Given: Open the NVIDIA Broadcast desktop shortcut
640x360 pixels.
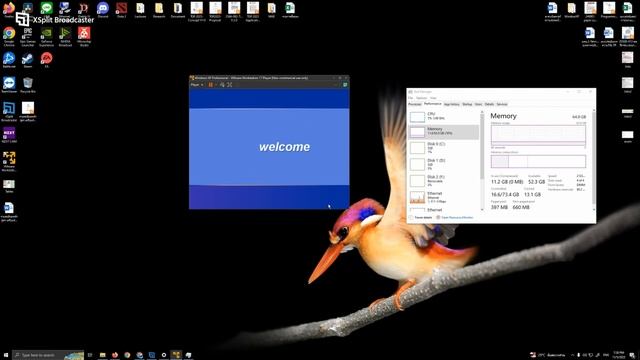Looking at the screenshot, I should coord(65,36).
